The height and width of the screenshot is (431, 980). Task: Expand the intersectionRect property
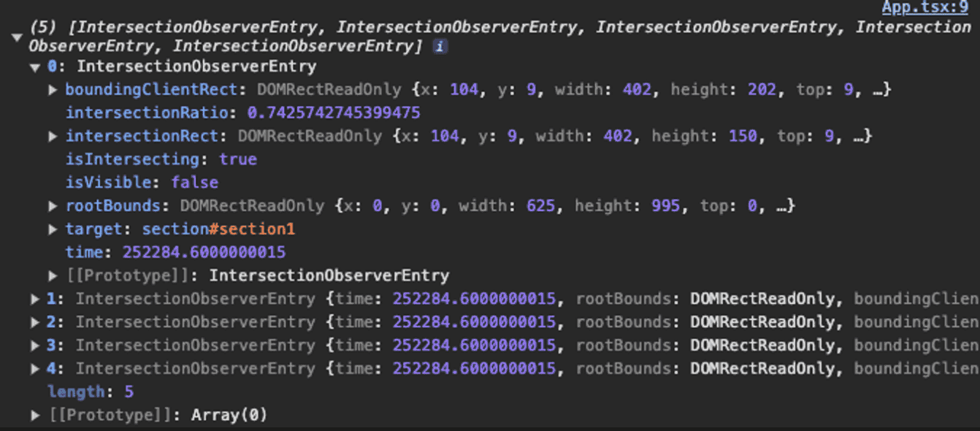(53, 136)
